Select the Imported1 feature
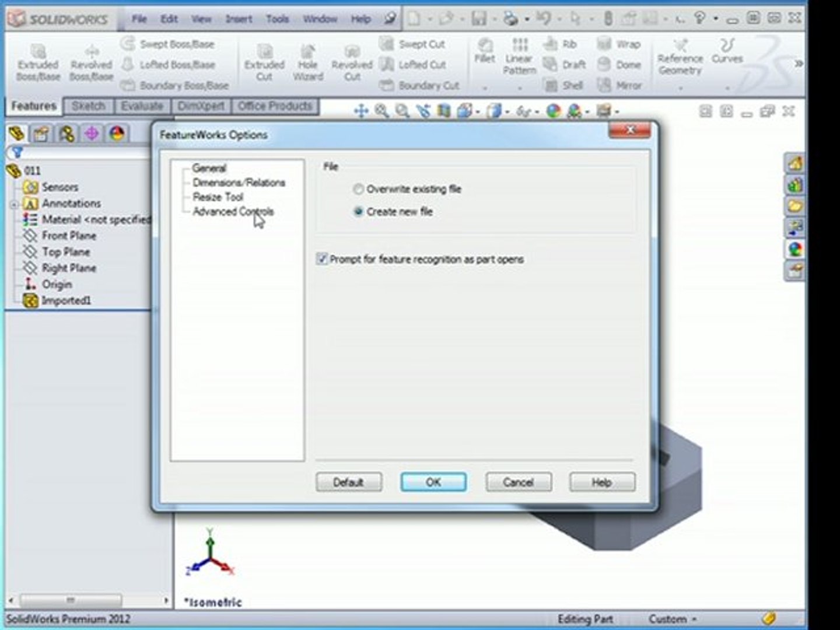This screenshot has width=840, height=630. (x=65, y=300)
